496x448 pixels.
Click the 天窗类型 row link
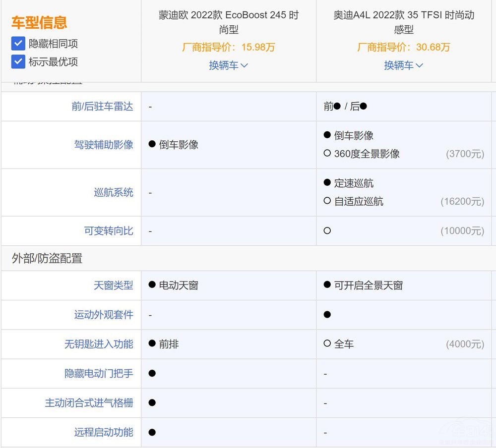click(115, 285)
